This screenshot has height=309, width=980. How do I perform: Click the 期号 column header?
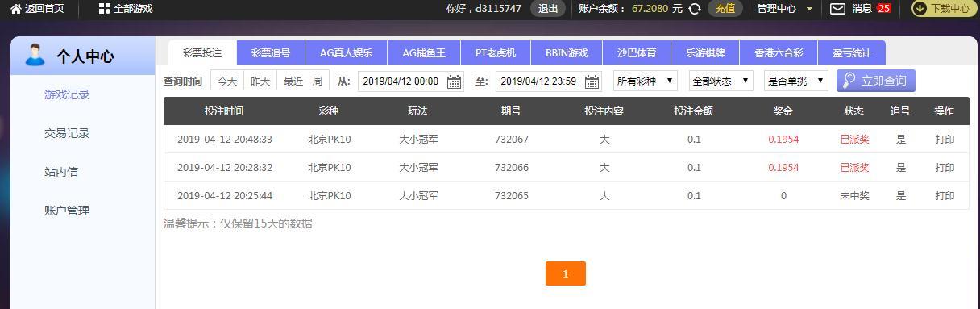point(511,111)
